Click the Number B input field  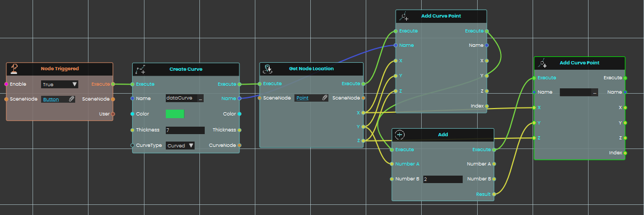click(442, 179)
